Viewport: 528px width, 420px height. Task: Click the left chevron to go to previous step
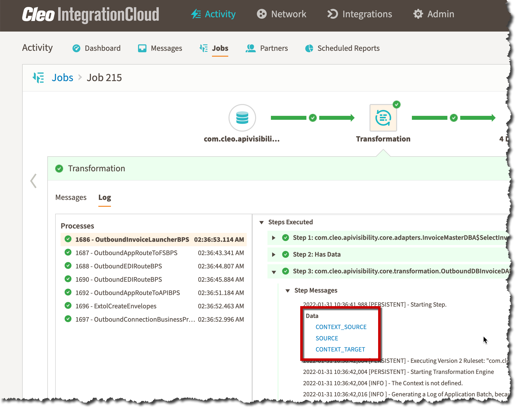(34, 181)
